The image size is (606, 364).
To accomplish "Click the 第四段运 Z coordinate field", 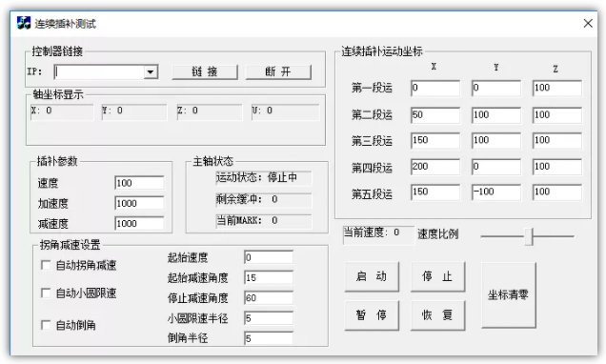I will pyautogui.click(x=556, y=167).
